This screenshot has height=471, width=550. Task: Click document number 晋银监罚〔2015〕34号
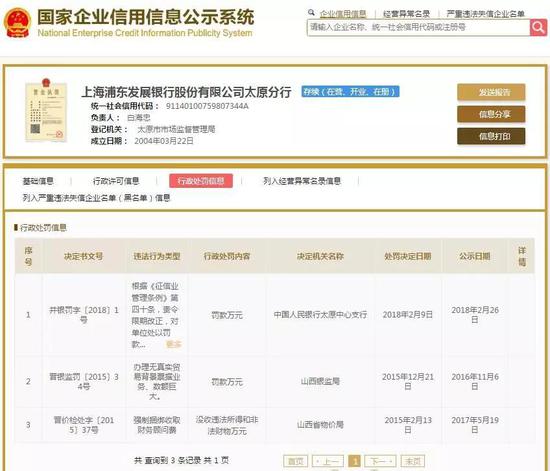[x=84, y=382]
